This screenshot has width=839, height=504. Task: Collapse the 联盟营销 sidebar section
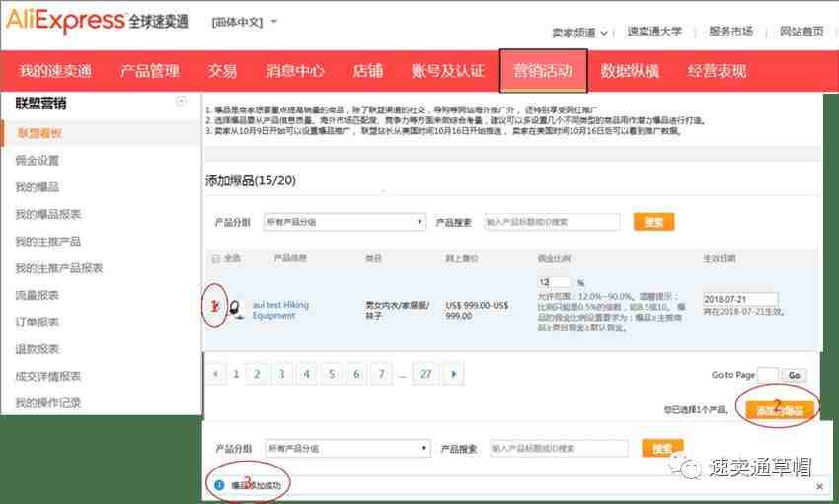181,101
